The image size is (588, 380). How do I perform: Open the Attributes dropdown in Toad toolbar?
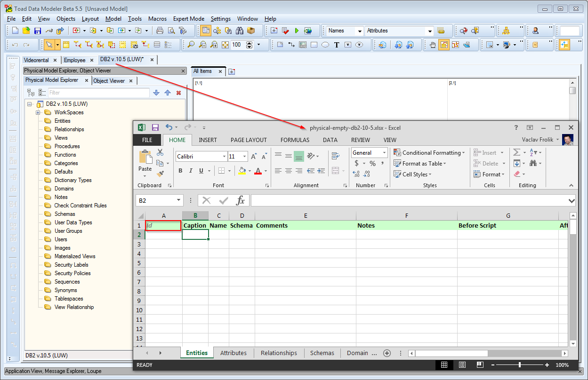point(429,31)
